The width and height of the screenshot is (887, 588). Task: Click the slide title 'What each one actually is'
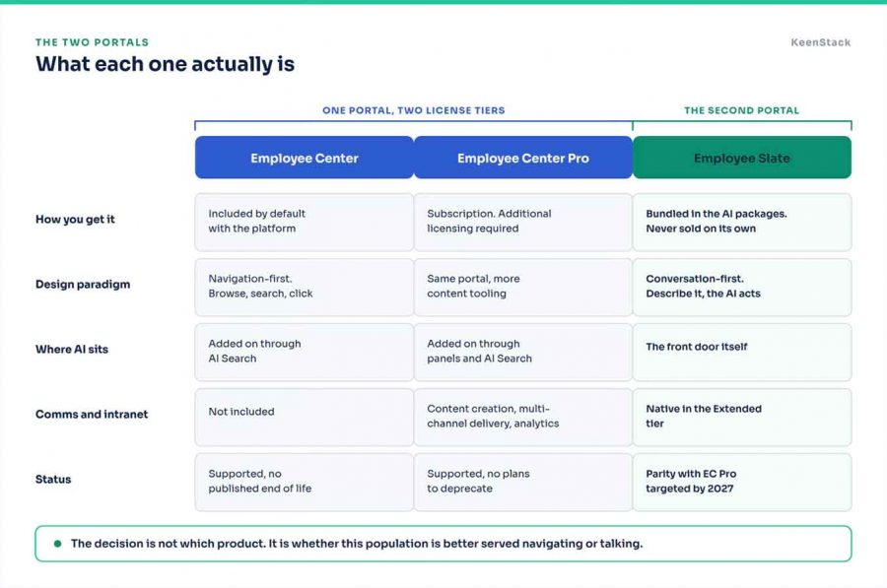166,64
